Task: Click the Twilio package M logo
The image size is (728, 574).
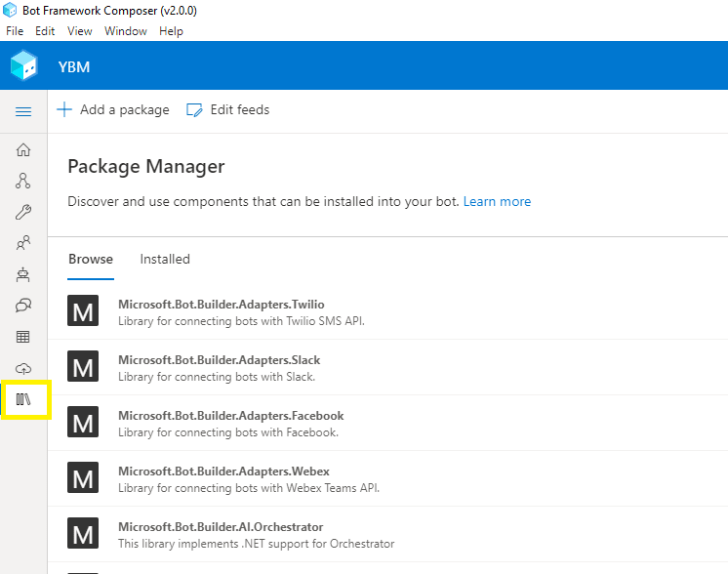Action: (83, 310)
